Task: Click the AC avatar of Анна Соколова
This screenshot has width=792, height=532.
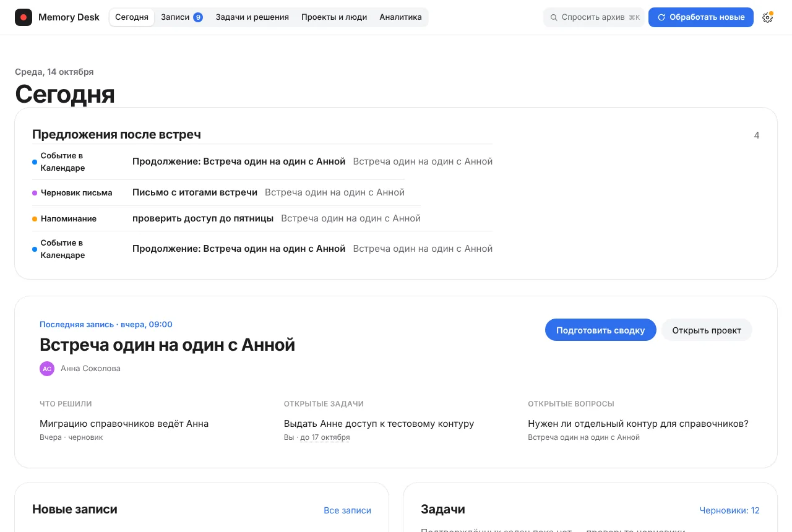Action: (x=47, y=369)
